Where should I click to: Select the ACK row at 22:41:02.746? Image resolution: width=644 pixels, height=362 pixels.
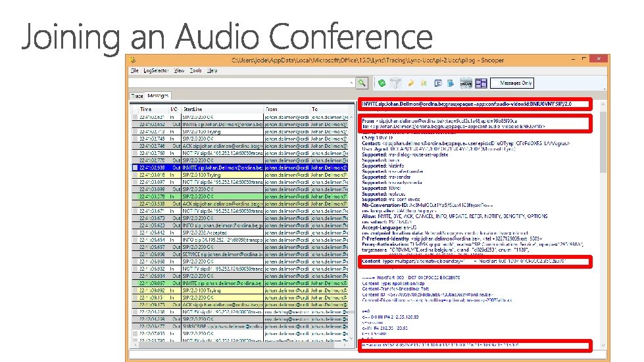(239, 146)
